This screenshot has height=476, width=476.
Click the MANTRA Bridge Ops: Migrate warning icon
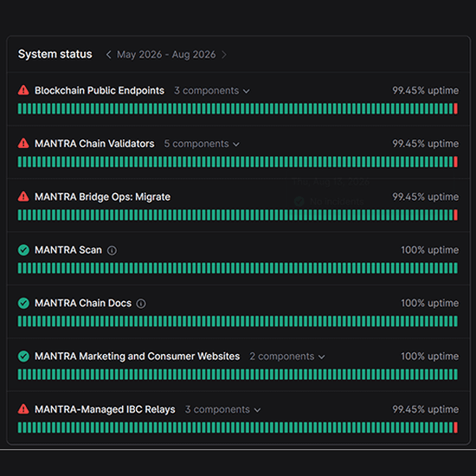[x=23, y=196]
